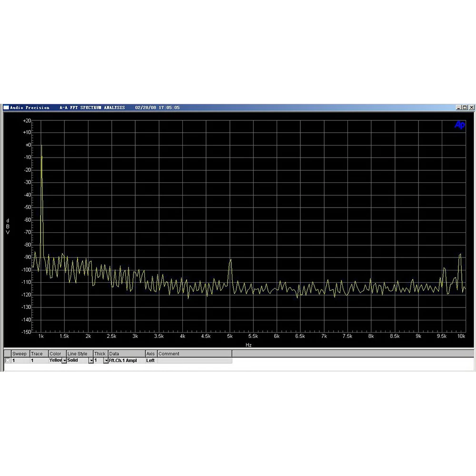Open the Line Style dropdown showing Solid
This screenshot has width=476, height=476.
pyautogui.click(x=91, y=360)
